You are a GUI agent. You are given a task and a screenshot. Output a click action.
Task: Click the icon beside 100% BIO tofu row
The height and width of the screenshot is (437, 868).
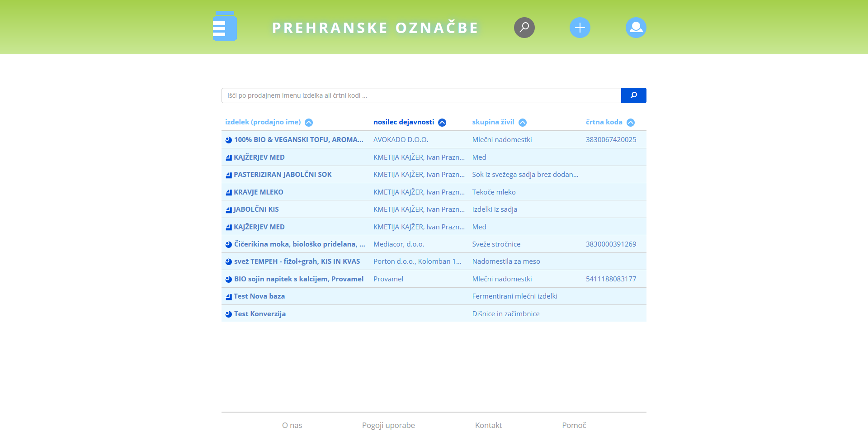(x=229, y=140)
